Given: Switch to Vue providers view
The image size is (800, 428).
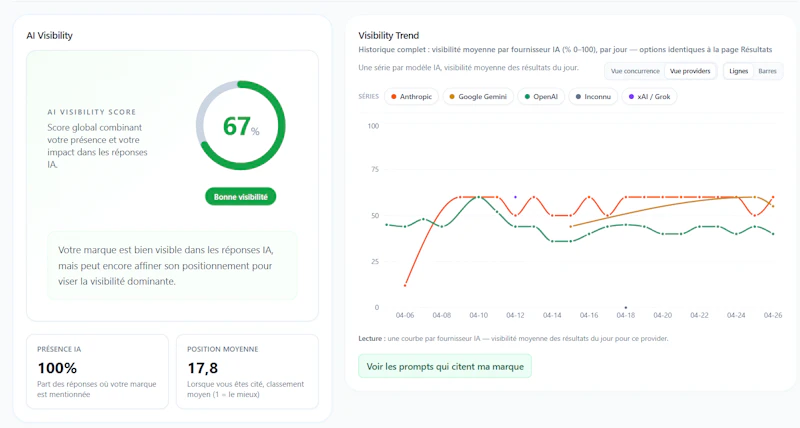Looking at the screenshot, I should tap(690, 71).
